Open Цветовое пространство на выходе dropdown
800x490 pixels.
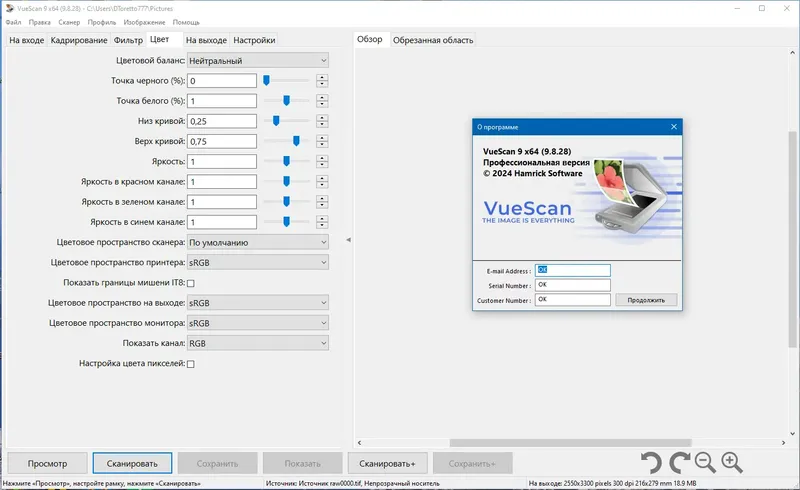(258, 303)
